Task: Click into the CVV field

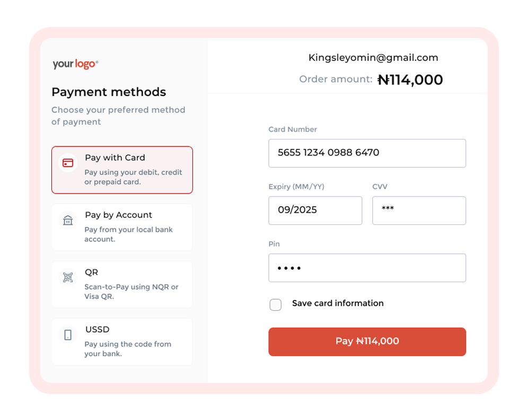Action: (419, 211)
